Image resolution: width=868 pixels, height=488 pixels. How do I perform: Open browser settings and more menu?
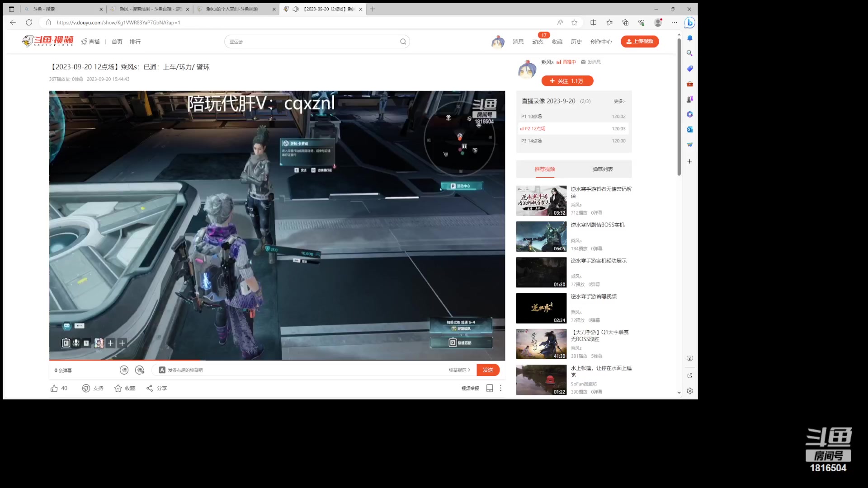[674, 22]
